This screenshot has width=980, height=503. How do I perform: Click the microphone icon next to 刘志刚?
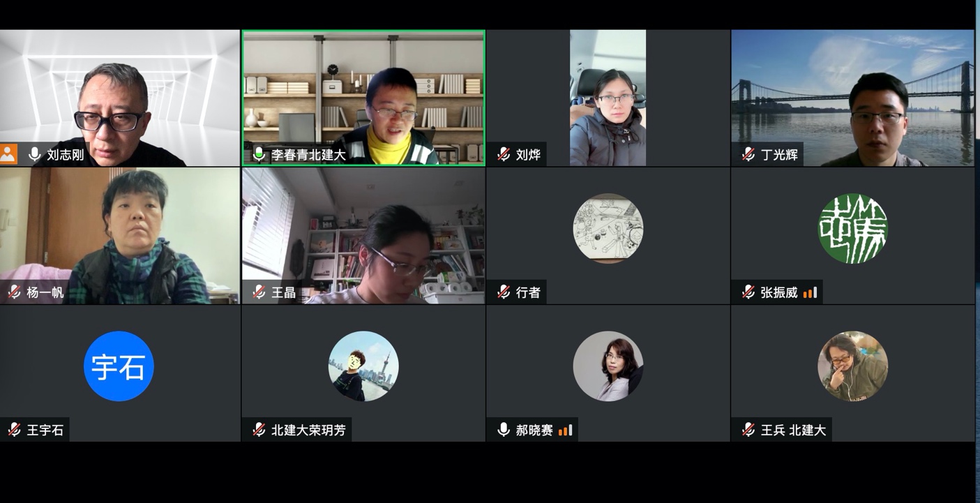point(34,154)
